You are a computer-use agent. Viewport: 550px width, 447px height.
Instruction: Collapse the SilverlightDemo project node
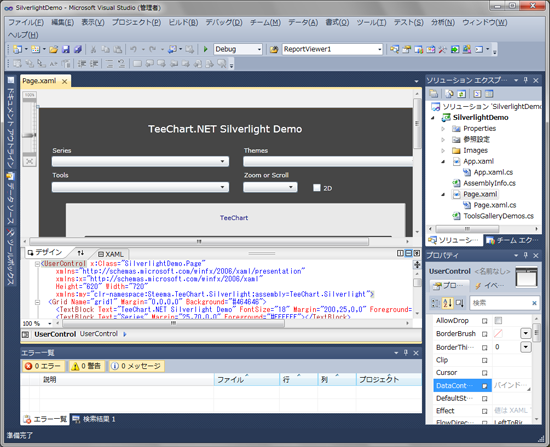click(x=433, y=118)
